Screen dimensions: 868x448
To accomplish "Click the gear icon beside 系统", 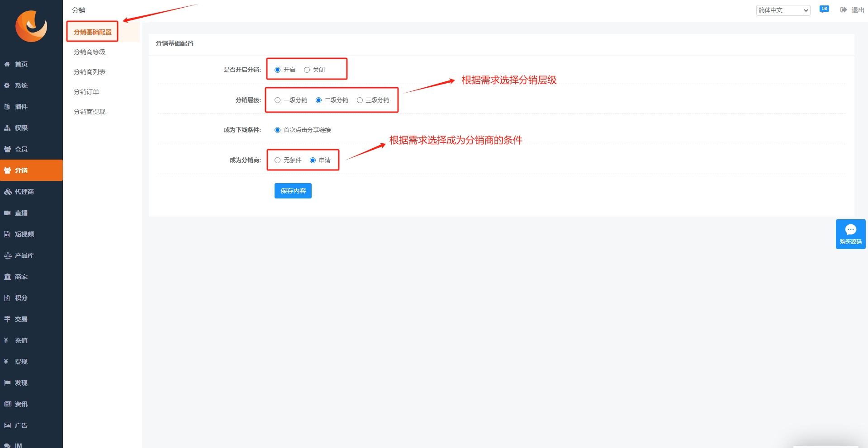I will (x=7, y=85).
